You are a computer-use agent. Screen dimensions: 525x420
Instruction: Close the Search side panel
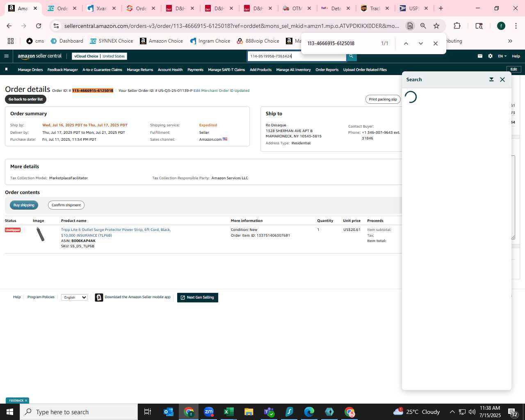pyautogui.click(x=502, y=80)
